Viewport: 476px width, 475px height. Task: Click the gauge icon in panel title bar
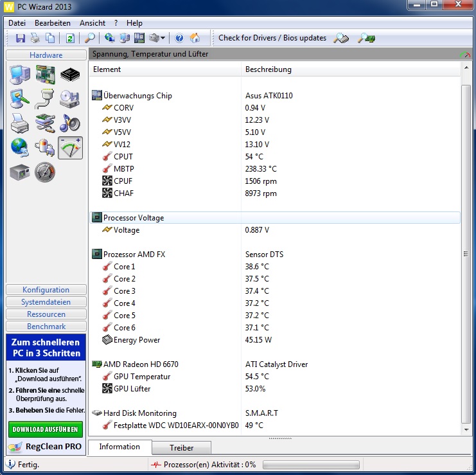click(465, 55)
